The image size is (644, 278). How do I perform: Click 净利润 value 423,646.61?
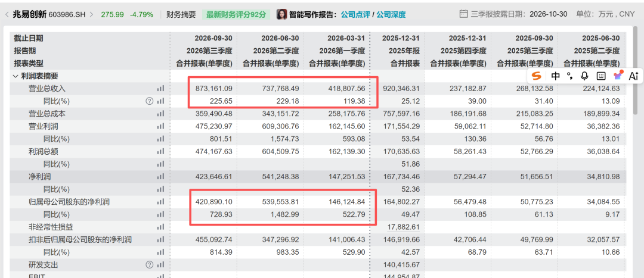[213, 177]
